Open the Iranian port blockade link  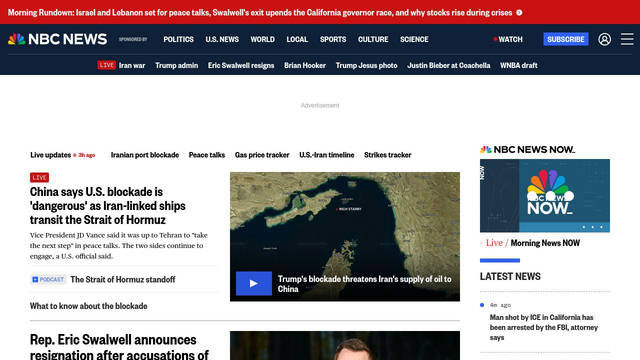coord(145,155)
